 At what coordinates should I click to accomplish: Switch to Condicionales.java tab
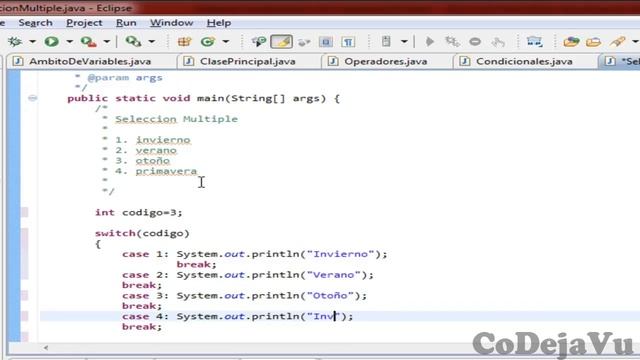coord(524,62)
